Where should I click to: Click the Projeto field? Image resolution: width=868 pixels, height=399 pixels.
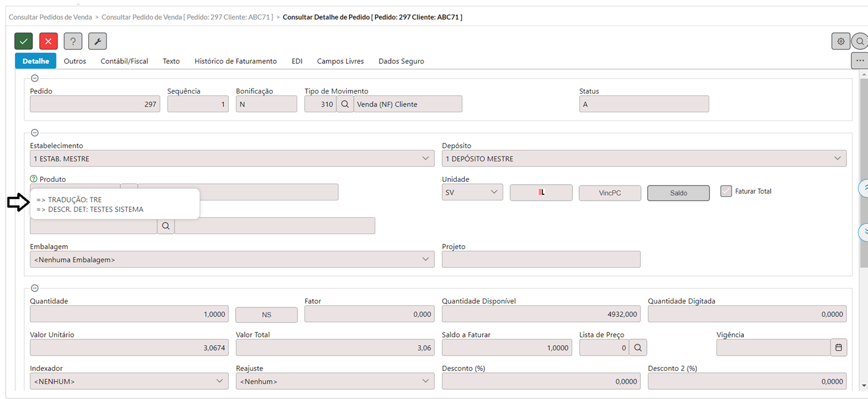pyautogui.click(x=541, y=259)
